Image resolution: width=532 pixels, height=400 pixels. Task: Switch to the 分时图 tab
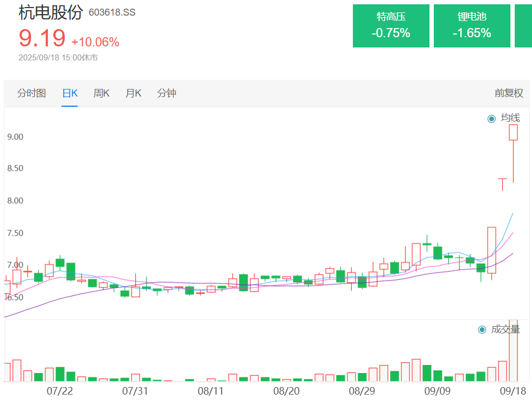point(31,93)
